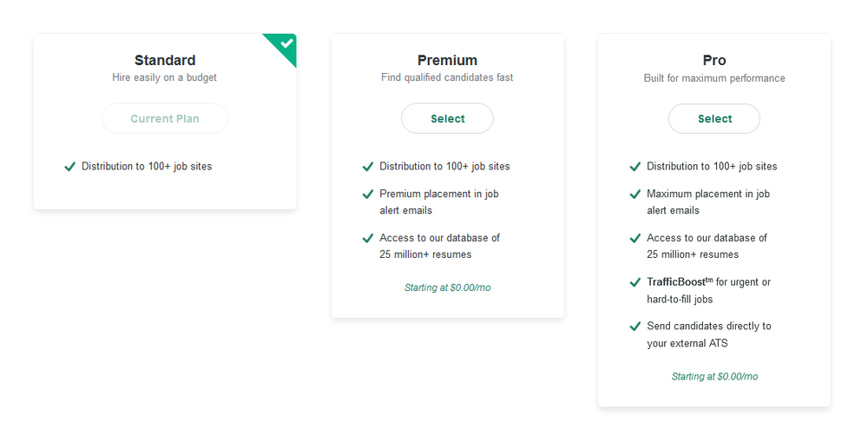The height and width of the screenshot is (423, 868).
Task: Click the corner checkmark badge on Standard card
Action: tap(286, 43)
